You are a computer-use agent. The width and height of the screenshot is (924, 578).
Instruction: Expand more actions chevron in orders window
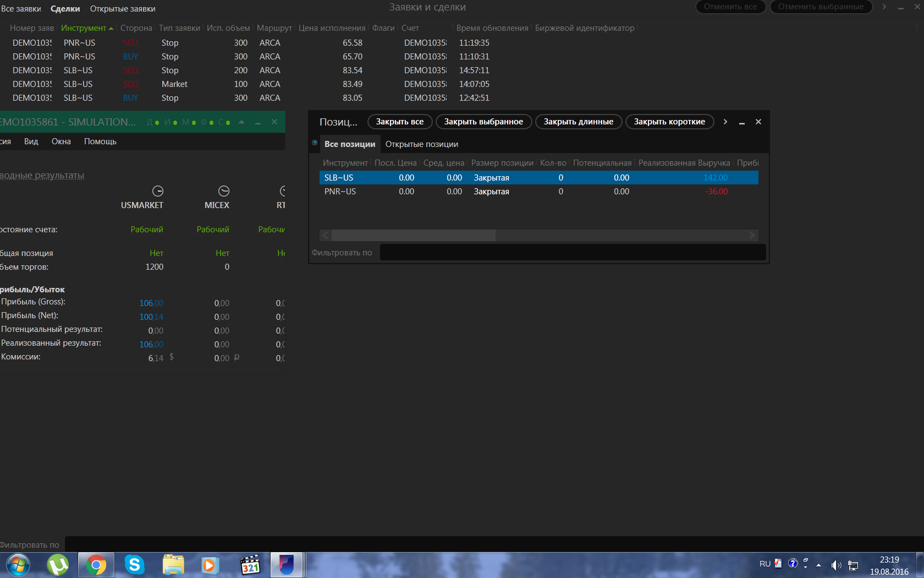point(884,7)
